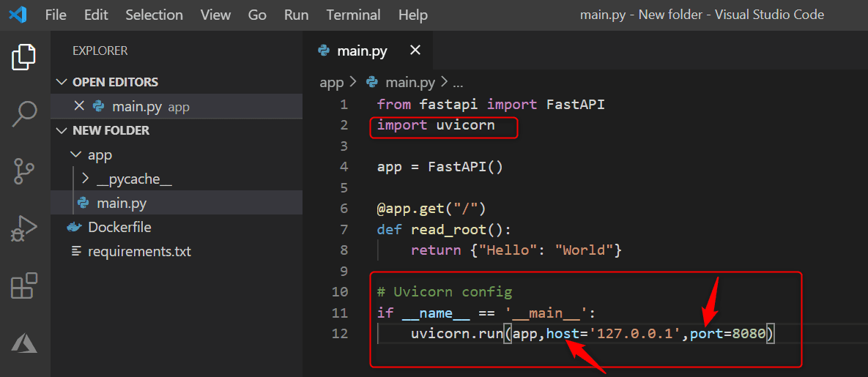Viewport: 868px width, 377px height.
Task: Open the Extensions view
Action: [x=24, y=286]
